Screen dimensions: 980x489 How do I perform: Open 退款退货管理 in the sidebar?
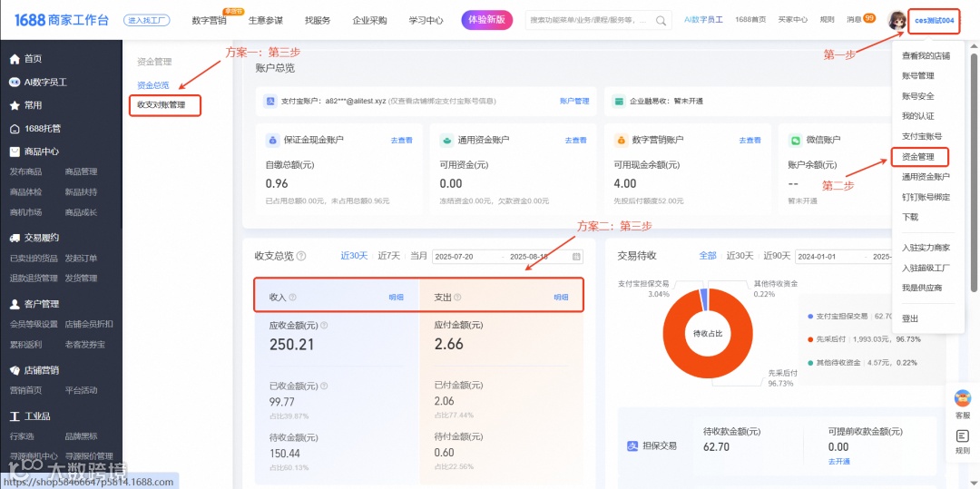[x=34, y=278]
